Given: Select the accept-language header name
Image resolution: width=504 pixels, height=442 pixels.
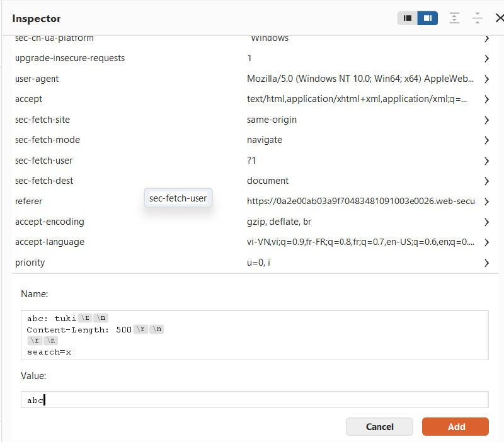Looking at the screenshot, I should (x=50, y=242).
